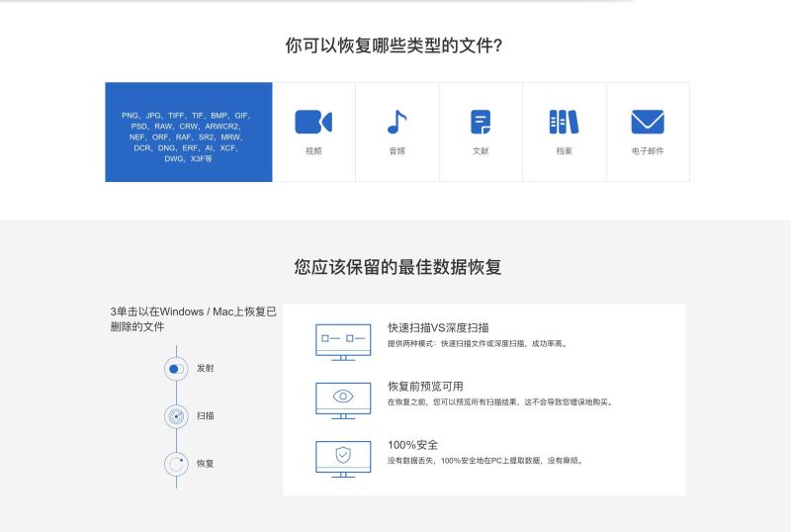Click the 快速扫描VS深度扫描 heading
Viewport: 791px width, 532px height.
click(438, 328)
